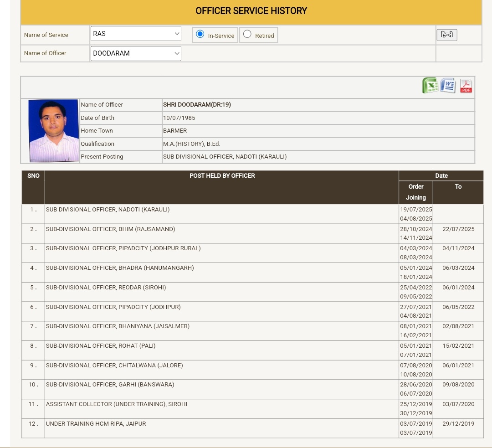Click post REODAR (SIROHI)

[106, 287]
